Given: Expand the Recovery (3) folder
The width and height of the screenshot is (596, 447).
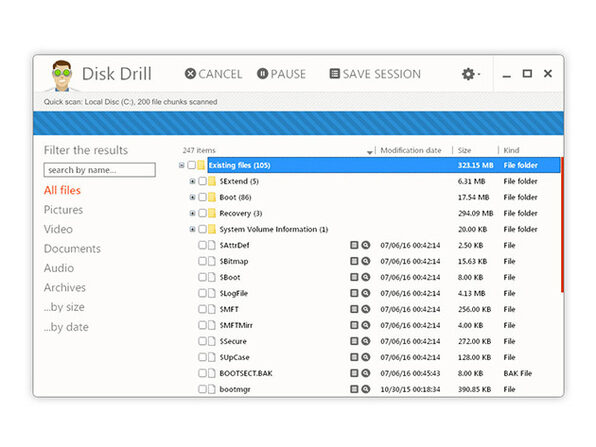Looking at the screenshot, I should pos(192,213).
